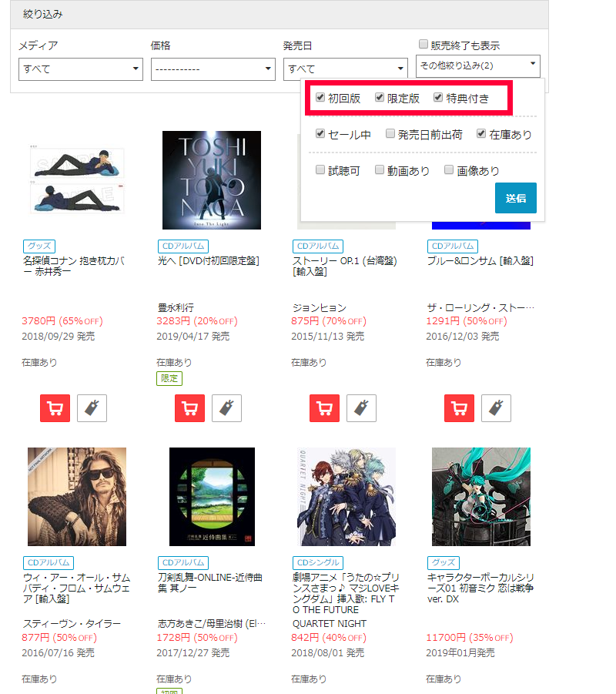Screen dimensions: 616x694
Task: Toggle the 限定版 checkbox
Action: tap(380, 98)
